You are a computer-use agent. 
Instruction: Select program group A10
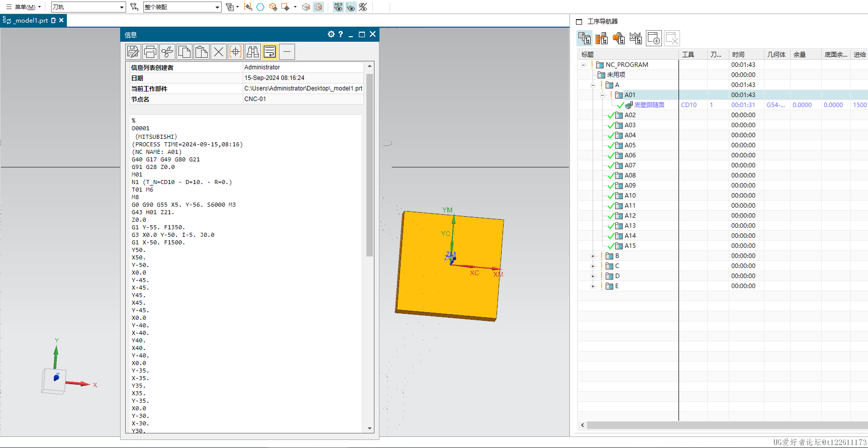click(630, 196)
